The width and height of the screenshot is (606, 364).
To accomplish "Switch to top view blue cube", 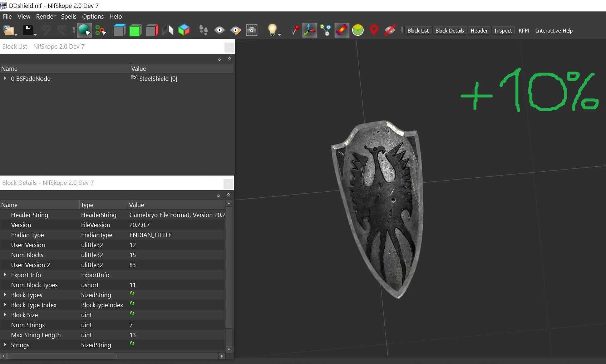I will click(119, 30).
